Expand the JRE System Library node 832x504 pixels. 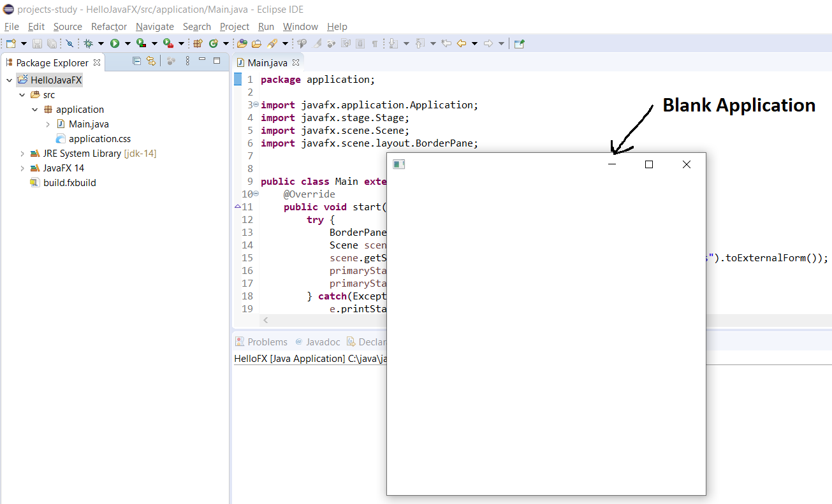(22, 154)
